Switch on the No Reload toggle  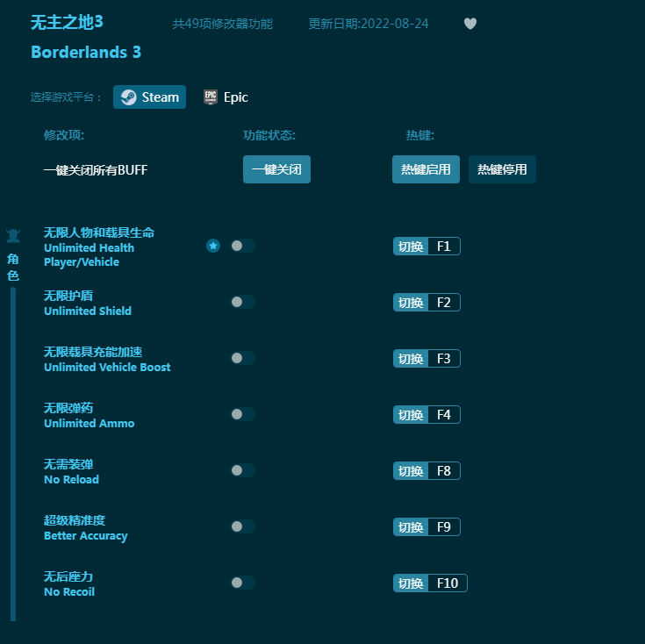(x=243, y=470)
